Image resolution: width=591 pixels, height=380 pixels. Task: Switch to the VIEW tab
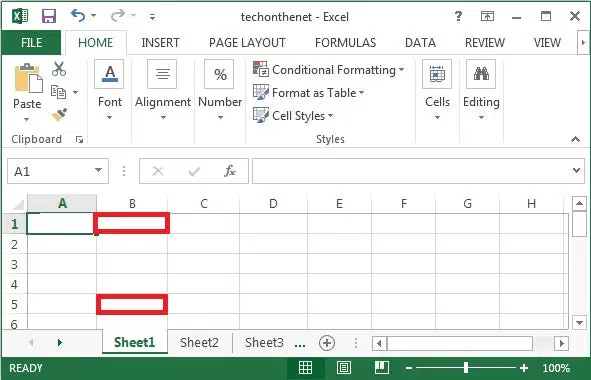click(x=547, y=43)
